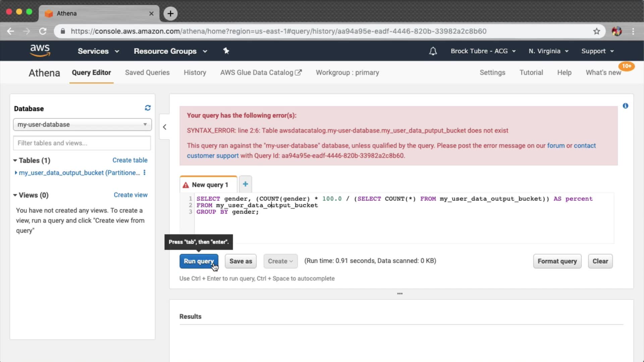Open the AWS notifications bell
The width and height of the screenshot is (644, 362).
click(x=433, y=51)
